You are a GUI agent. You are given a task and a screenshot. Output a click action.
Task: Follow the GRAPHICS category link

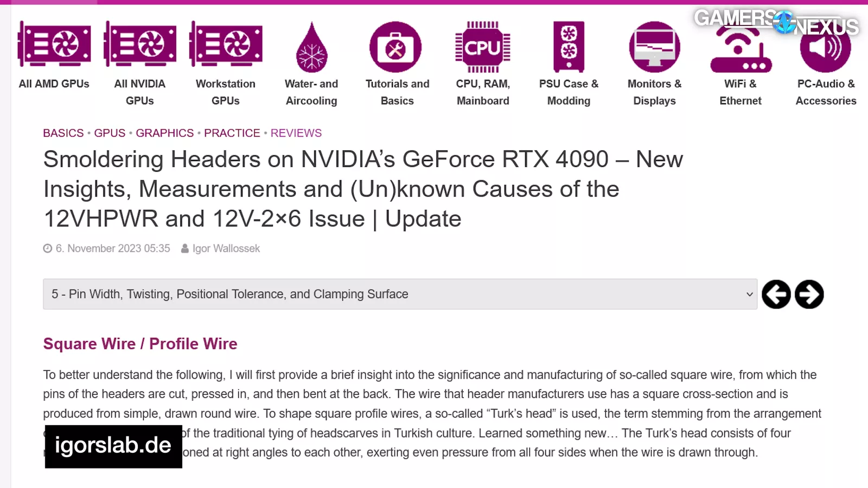tap(164, 133)
